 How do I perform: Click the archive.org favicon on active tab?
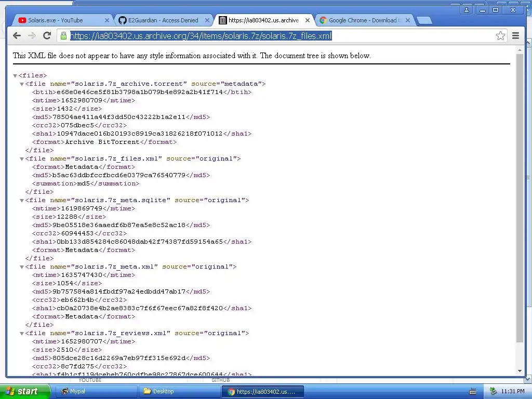(222, 20)
